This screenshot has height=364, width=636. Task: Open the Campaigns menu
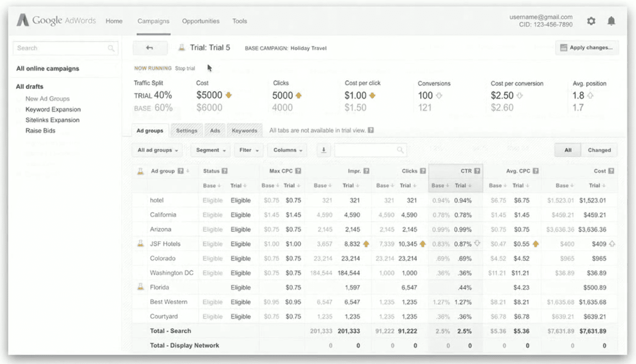pos(154,21)
